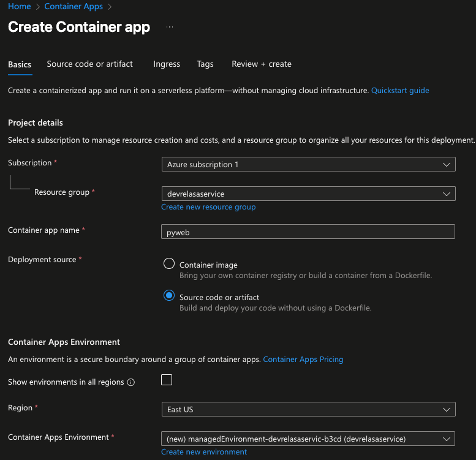Click the ellipsis icon beside the page title

coord(170,28)
